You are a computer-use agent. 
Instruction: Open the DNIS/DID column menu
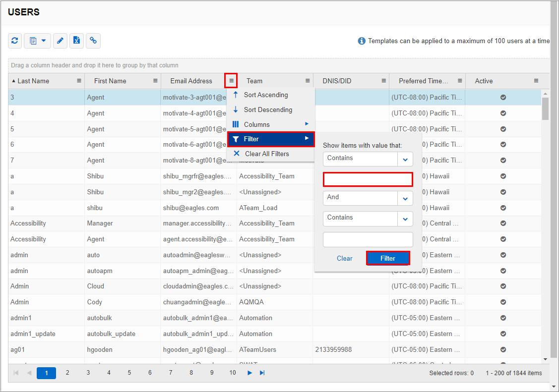click(384, 81)
